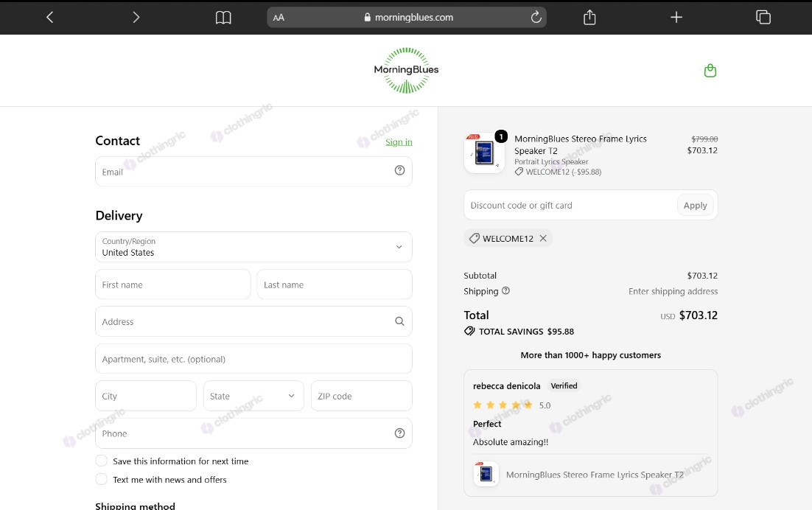The height and width of the screenshot is (510, 812).
Task: Click MorningBlues Stereo Frame Lyrics Speaker T2 review link
Action: (595, 475)
